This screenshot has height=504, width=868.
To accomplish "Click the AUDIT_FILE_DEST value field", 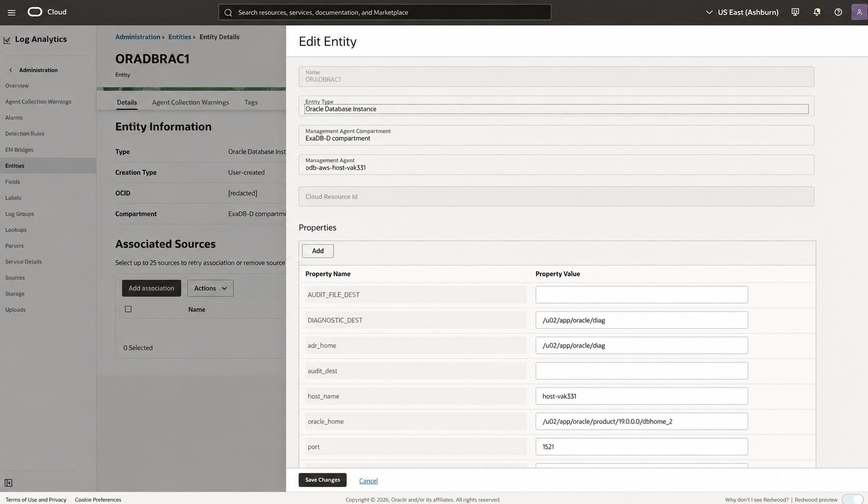I will (x=642, y=295).
